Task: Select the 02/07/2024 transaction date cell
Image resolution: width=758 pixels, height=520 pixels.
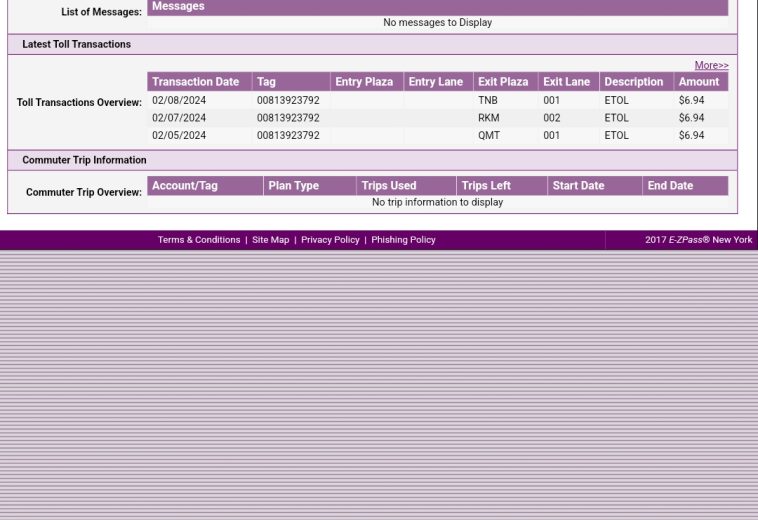Action: pyautogui.click(x=179, y=118)
